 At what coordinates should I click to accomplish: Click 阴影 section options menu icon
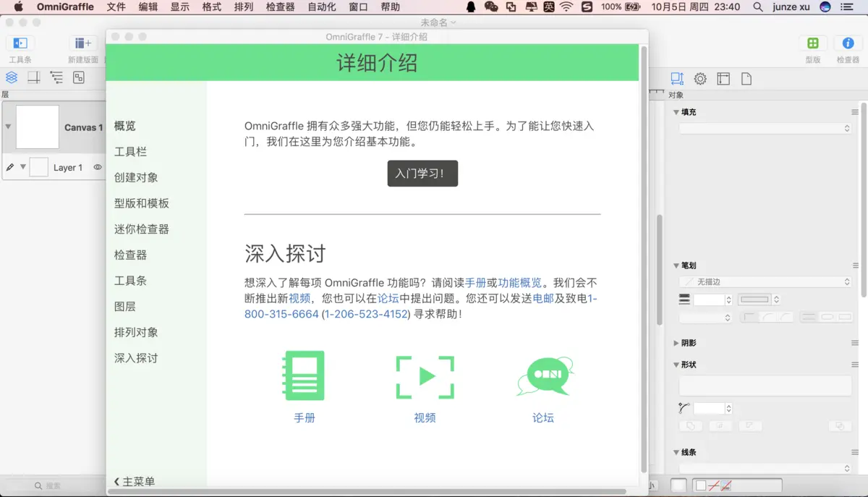[x=855, y=343]
